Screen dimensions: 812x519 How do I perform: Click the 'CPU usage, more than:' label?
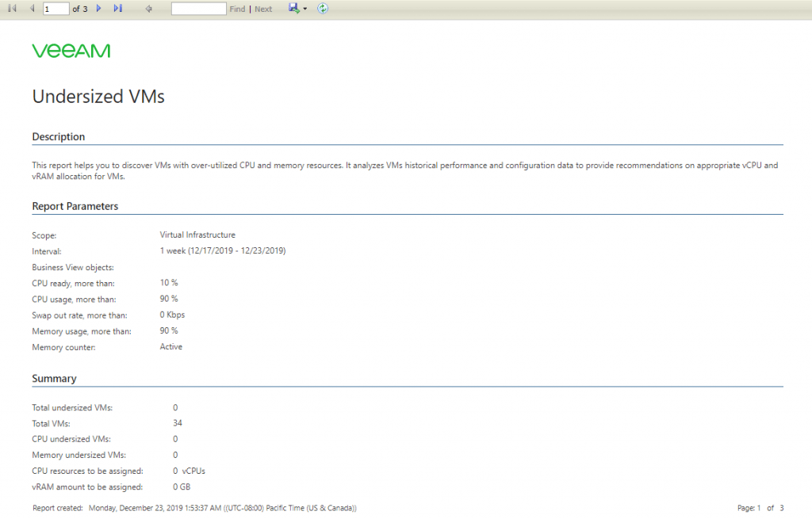(x=74, y=300)
